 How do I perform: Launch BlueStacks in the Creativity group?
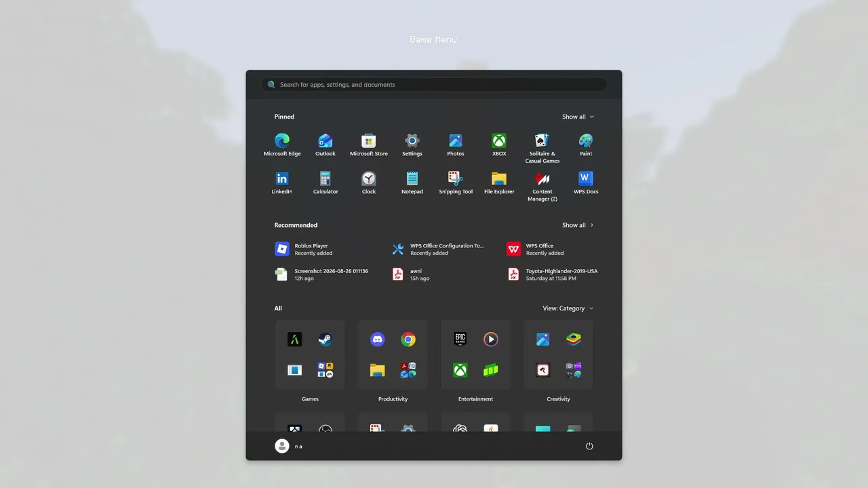[574, 340]
